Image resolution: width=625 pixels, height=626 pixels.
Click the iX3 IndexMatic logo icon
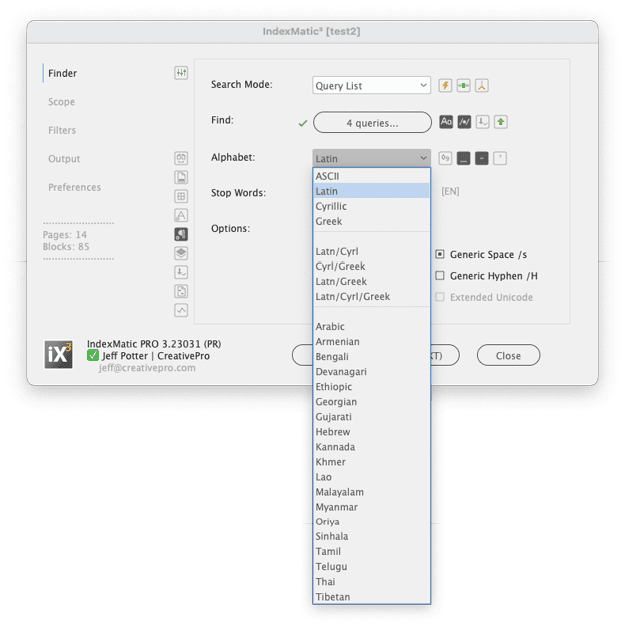click(x=59, y=355)
